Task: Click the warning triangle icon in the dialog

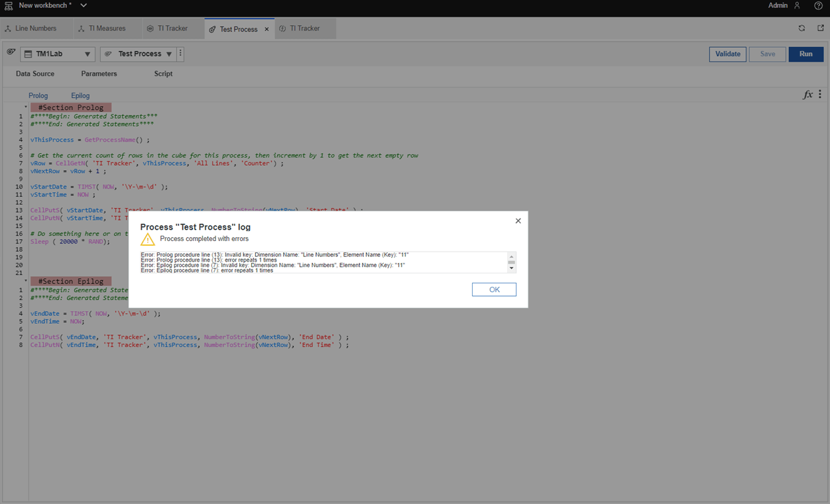Action: pos(147,239)
